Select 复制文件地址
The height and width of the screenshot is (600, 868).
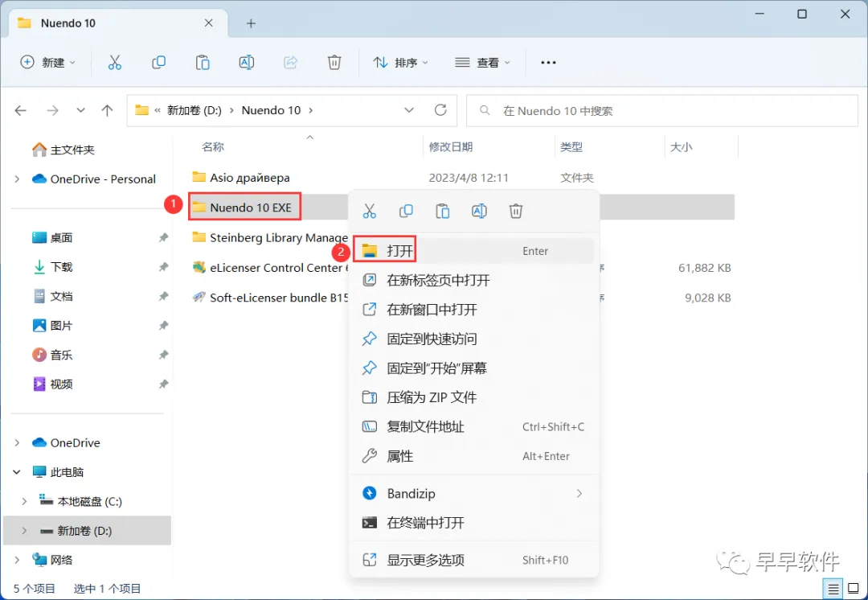coord(474,427)
